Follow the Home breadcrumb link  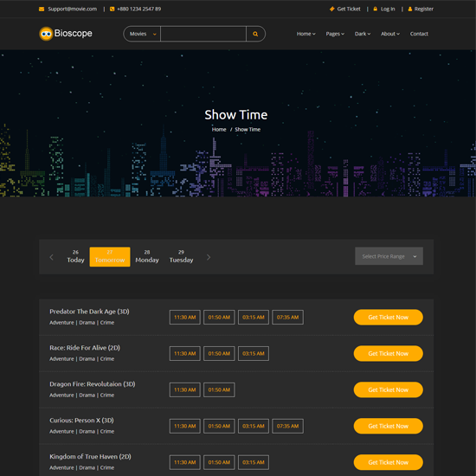219,130
